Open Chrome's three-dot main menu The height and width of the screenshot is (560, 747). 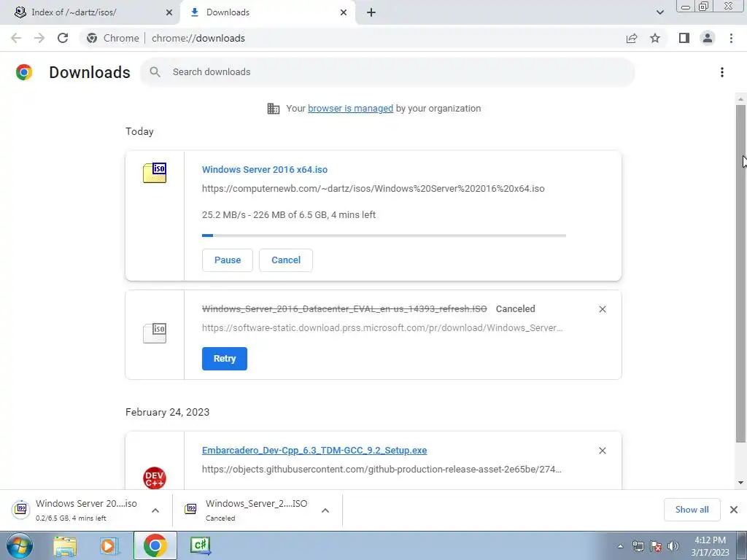pyautogui.click(x=731, y=38)
